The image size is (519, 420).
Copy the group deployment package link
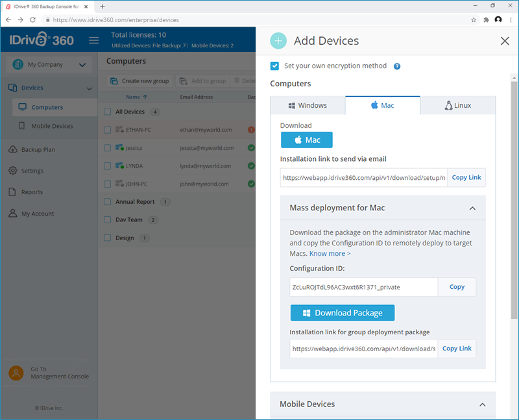(x=457, y=349)
